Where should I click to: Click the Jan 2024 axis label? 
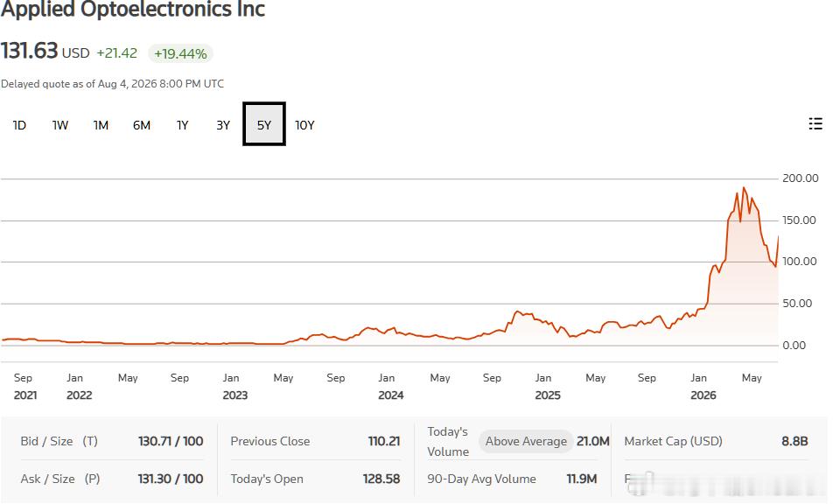[390, 387]
